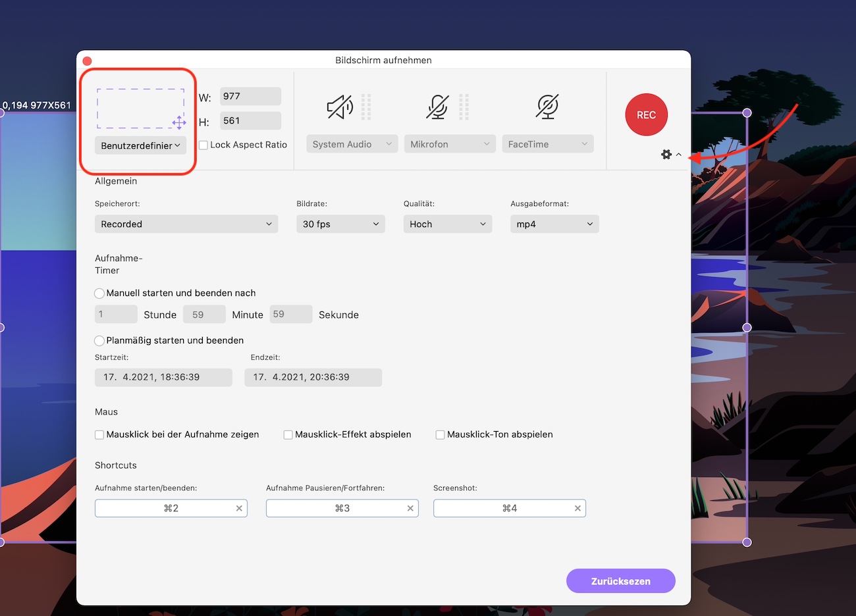
Task: Click the microphone level meter
Action: (x=464, y=107)
